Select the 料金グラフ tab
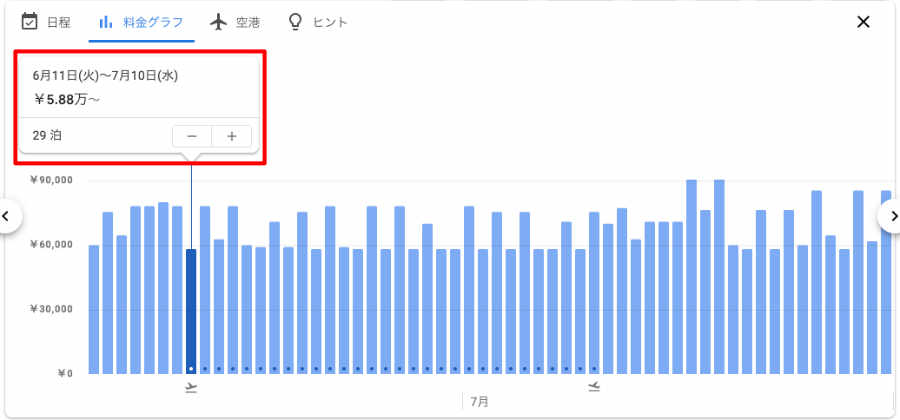The height and width of the screenshot is (420, 900). pos(141,22)
